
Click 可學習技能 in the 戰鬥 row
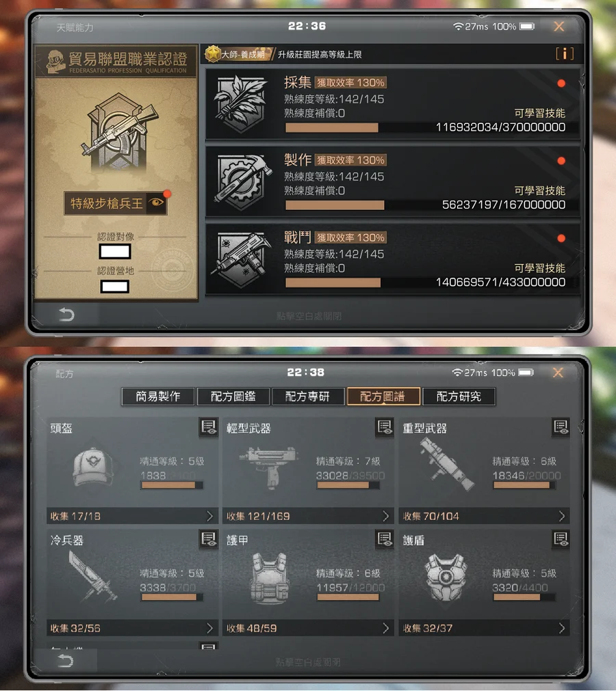tap(540, 268)
